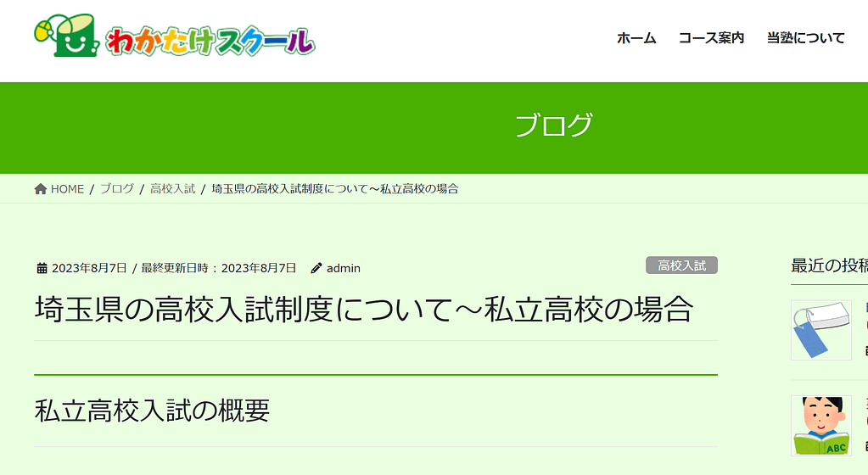Go to the 当塾について page
The height and width of the screenshot is (475, 868).
805,38
